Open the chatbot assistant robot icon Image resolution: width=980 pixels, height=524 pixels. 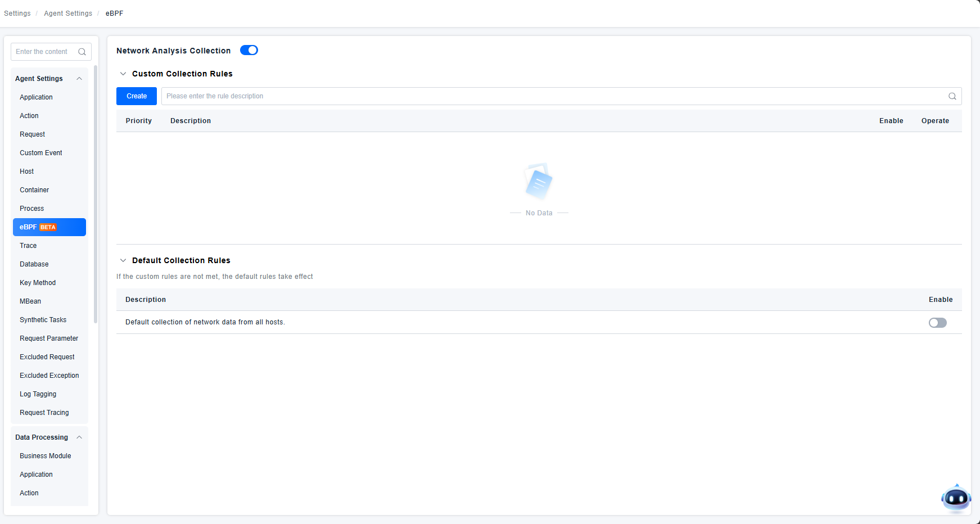(956, 498)
